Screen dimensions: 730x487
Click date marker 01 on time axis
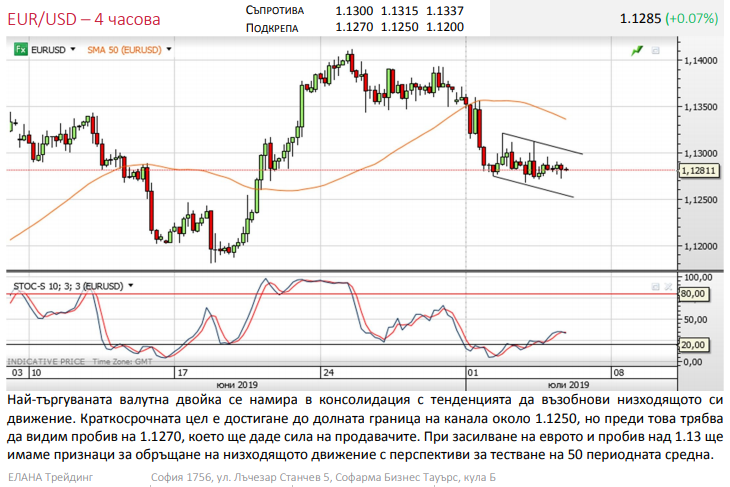tap(473, 372)
